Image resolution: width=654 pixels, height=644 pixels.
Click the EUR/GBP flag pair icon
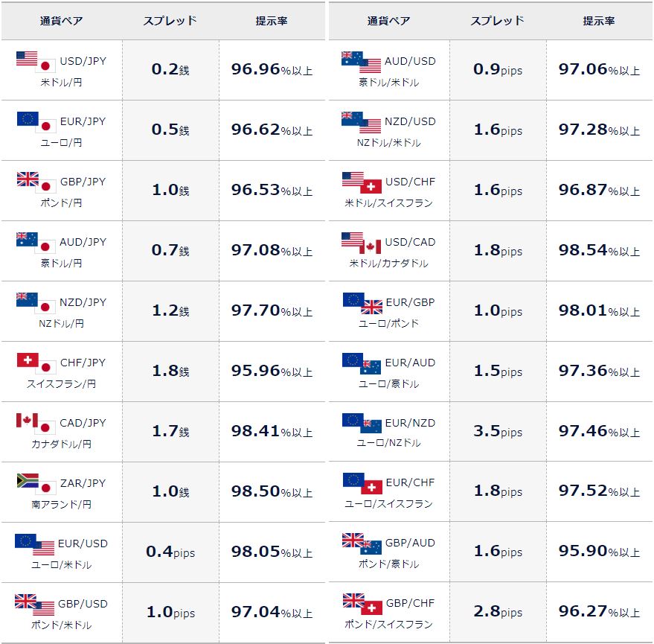[x=362, y=303]
